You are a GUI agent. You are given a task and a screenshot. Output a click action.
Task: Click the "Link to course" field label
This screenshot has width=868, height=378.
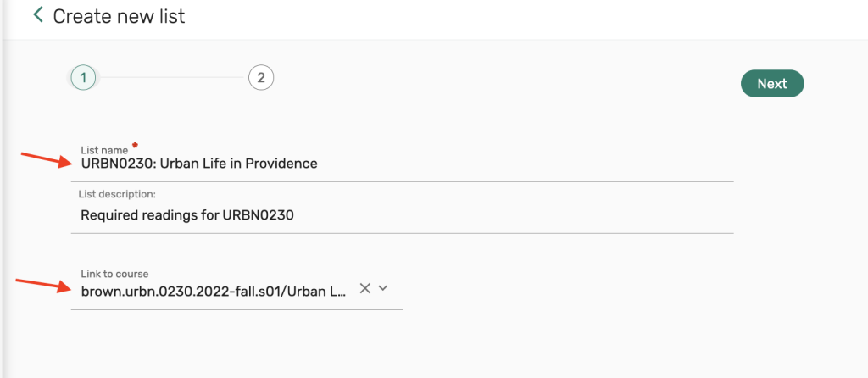point(114,274)
